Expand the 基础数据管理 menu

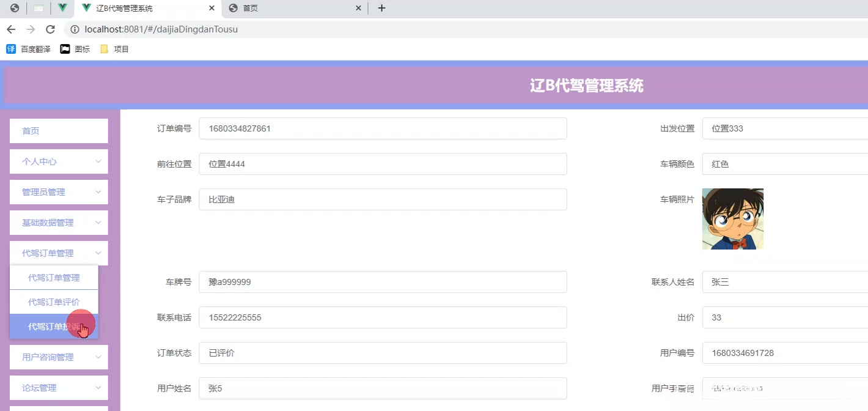tap(59, 223)
